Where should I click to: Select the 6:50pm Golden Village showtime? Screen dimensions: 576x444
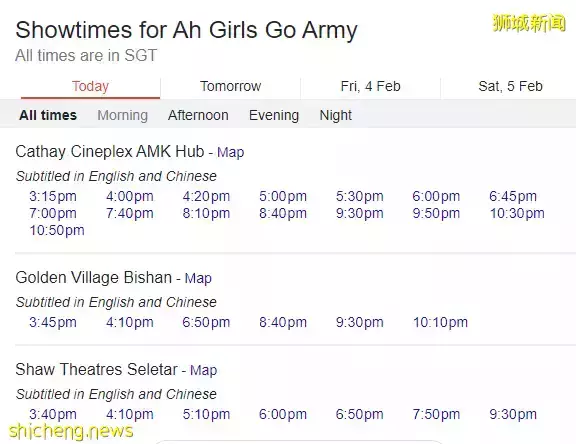coord(206,322)
